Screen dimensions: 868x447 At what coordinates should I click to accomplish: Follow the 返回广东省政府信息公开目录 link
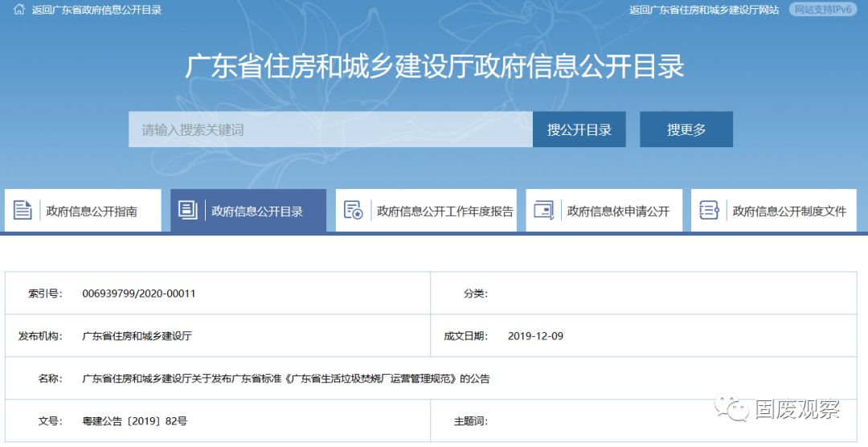pyautogui.click(x=96, y=10)
